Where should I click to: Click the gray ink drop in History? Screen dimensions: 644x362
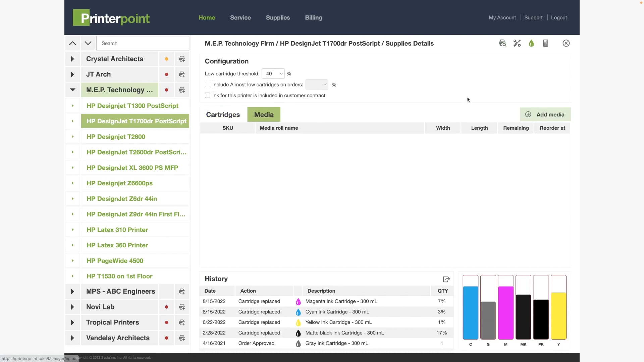point(298,344)
